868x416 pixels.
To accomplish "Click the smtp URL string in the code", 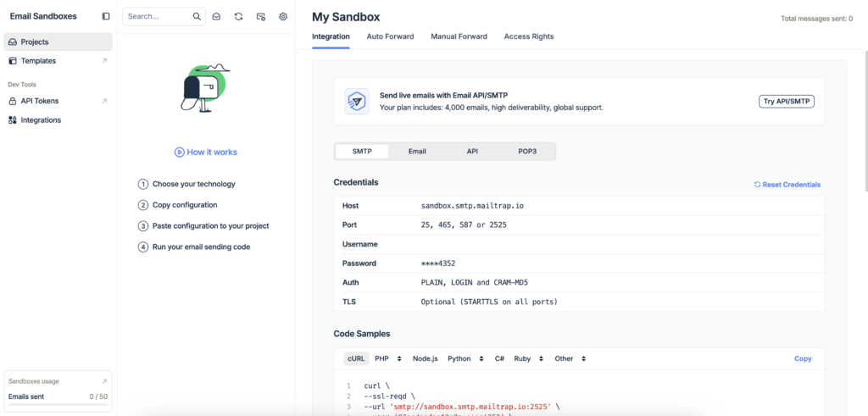I will [470, 407].
